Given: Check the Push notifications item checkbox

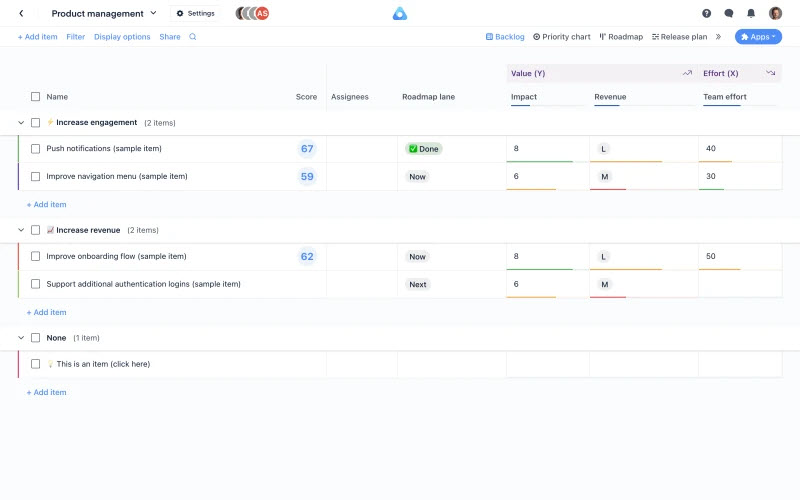Looking at the screenshot, I should pos(35,149).
